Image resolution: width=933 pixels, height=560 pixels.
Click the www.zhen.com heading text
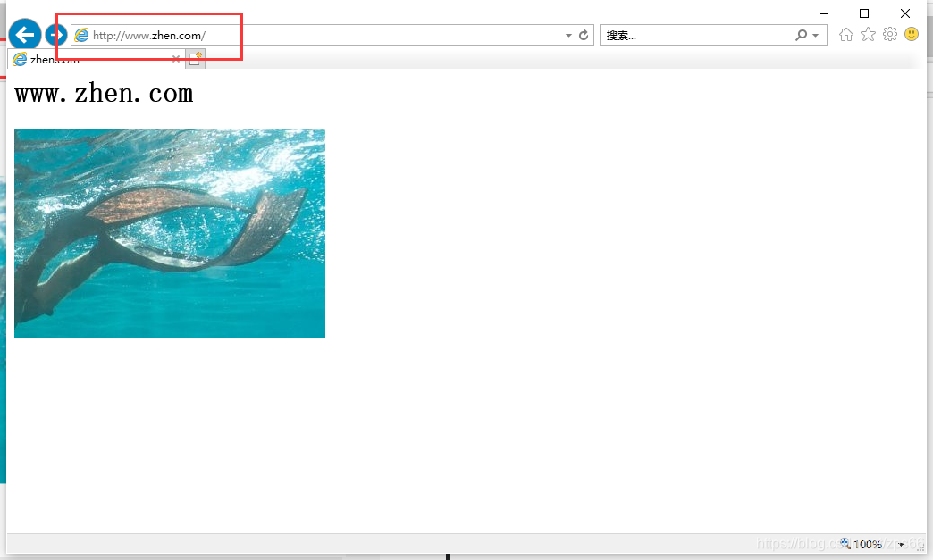pos(105,93)
